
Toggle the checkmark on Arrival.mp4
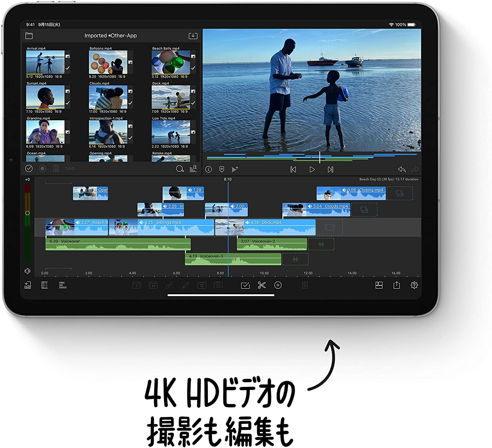click(68, 68)
